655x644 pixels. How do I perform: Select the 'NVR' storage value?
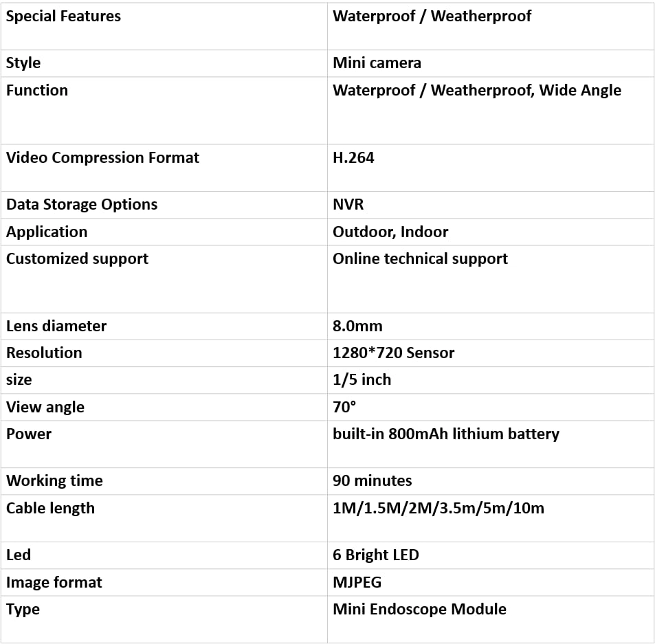point(348,204)
